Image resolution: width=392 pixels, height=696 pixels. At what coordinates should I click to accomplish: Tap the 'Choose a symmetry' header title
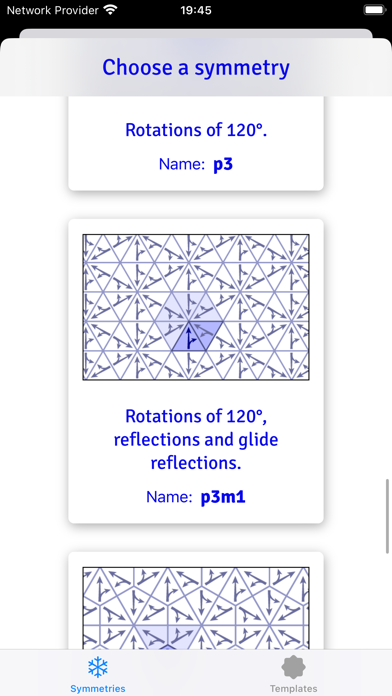click(196, 67)
